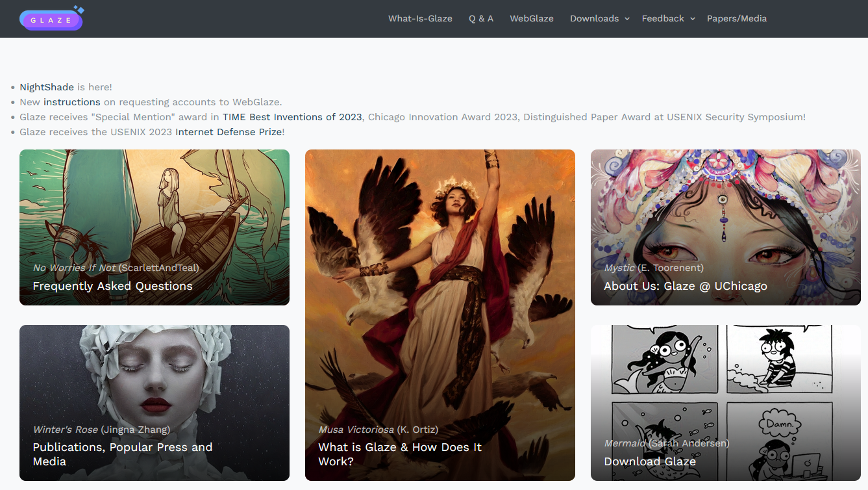Click the Glaze logo in the header

pyautogui.click(x=51, y=19)
